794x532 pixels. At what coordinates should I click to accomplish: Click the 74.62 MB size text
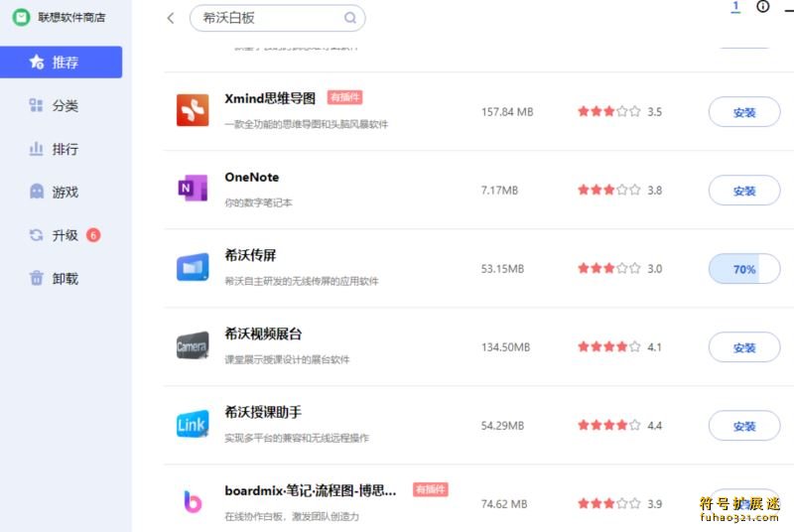pyautogui.click(x=504, y=504)
